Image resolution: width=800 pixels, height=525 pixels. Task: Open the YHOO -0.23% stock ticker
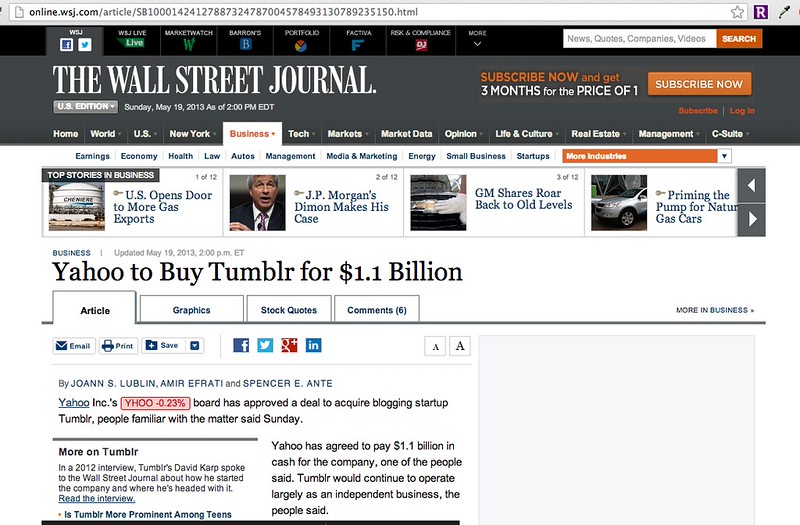pyautogui.click(x=156, y=403)
